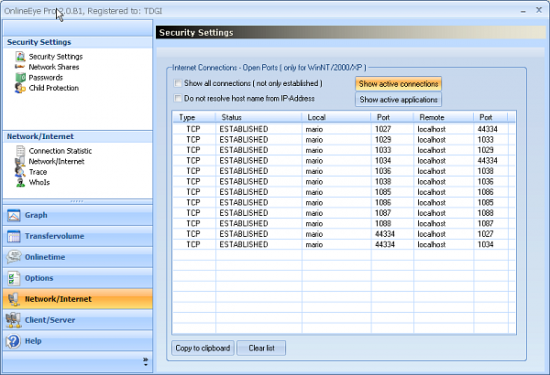Select row with local port 1027
The width and height of the screenshot is (550, 375).
pyautogui.click(x=344, y=129)
